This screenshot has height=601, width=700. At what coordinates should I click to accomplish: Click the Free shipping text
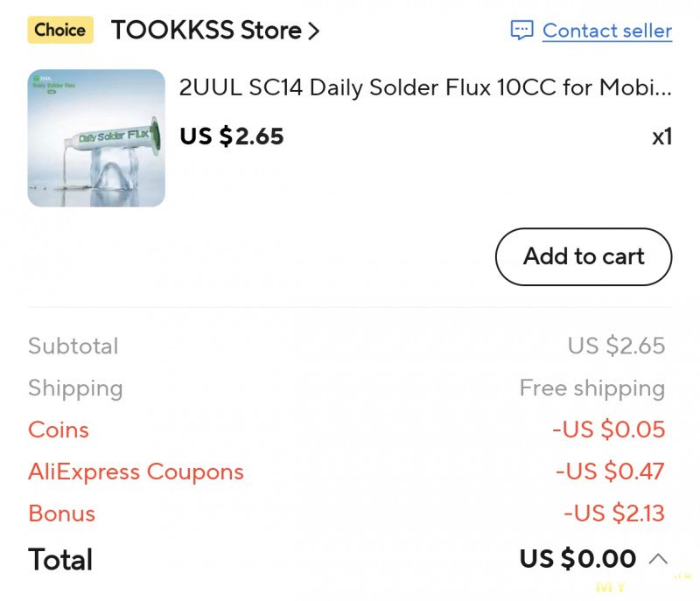[591, 388]
